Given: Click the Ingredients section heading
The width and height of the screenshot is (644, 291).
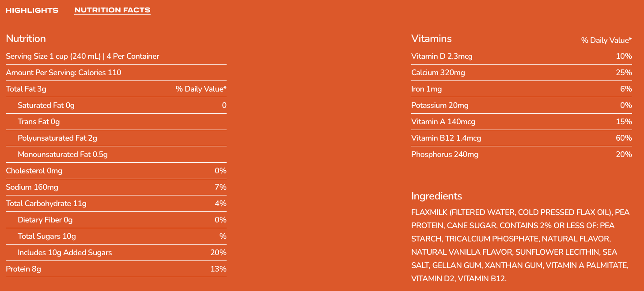Looking at the screenshot, I should (x=436, y=196).
